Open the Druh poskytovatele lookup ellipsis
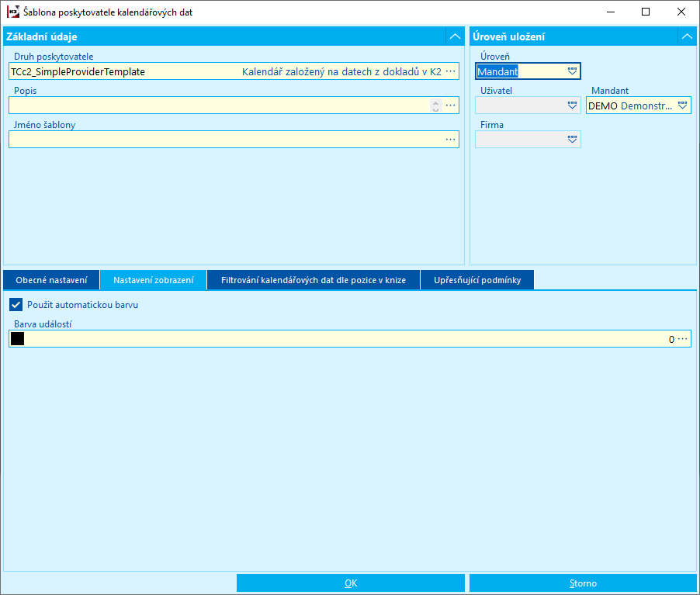The width and height of the screenshot is (700, 595). [450, 71]
